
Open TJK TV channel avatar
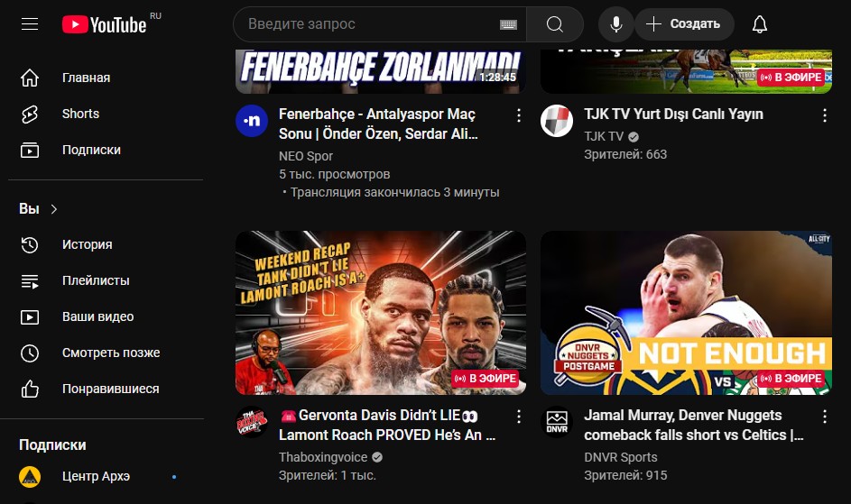point(557,121)
